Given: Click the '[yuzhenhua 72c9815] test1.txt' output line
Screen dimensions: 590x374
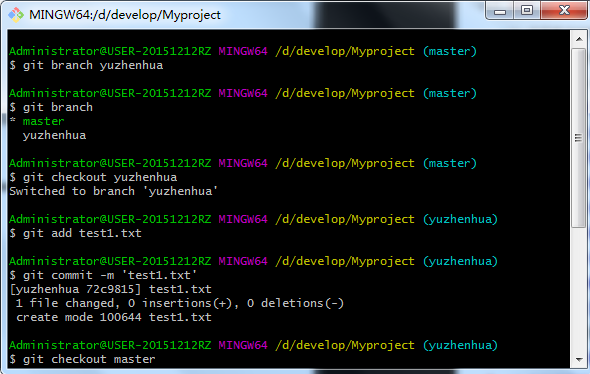Looking at the screenshot, I should (x=110, y=289).
